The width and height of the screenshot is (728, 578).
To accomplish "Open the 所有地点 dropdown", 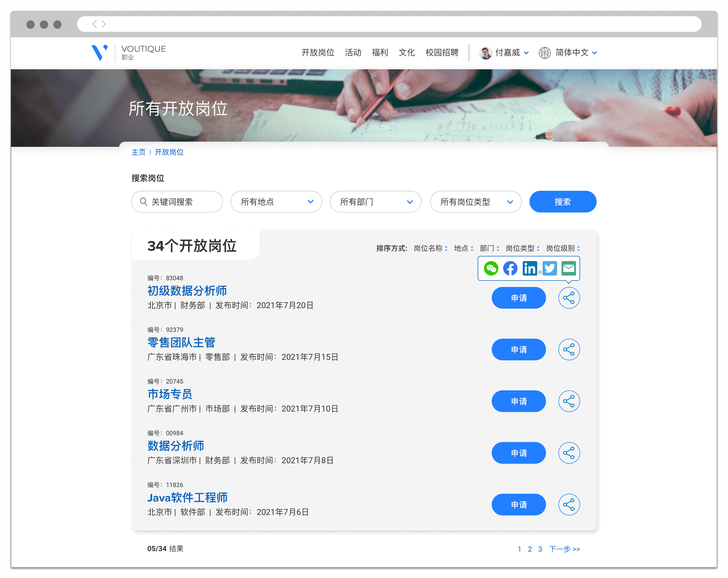I will coord(276,202).
